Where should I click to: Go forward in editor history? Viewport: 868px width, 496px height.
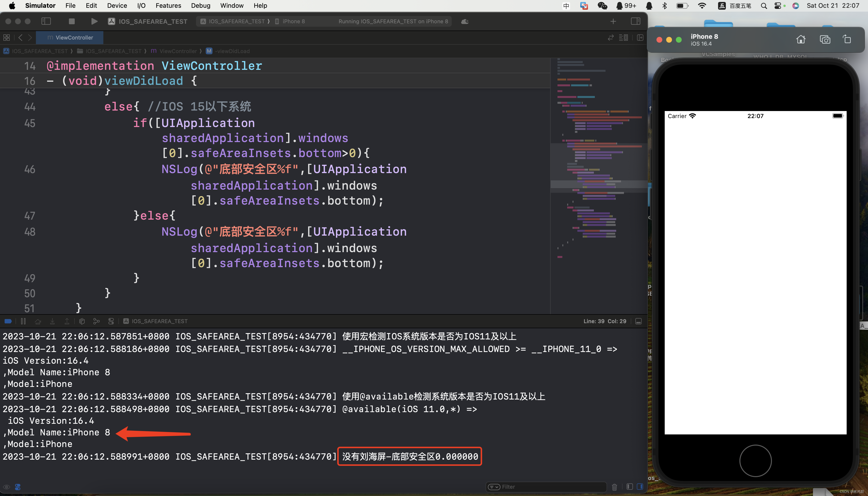[30, 38]
